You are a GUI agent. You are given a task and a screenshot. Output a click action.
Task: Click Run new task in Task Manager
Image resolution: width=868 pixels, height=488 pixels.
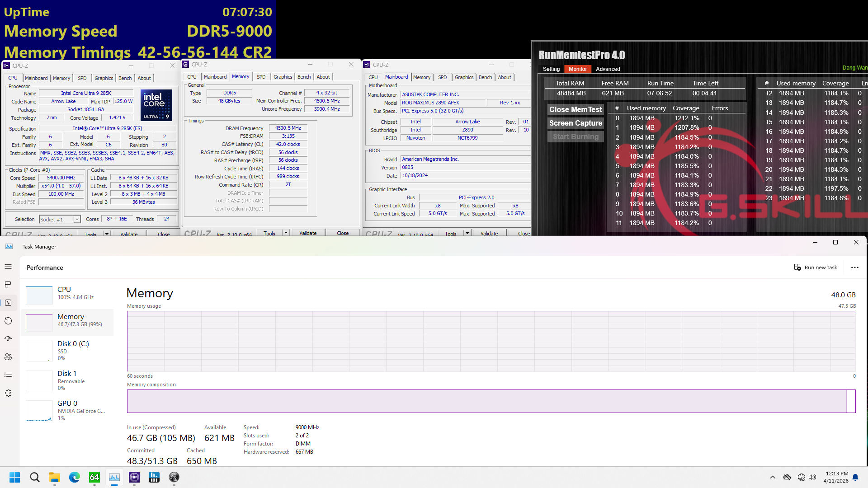(816, 267)
